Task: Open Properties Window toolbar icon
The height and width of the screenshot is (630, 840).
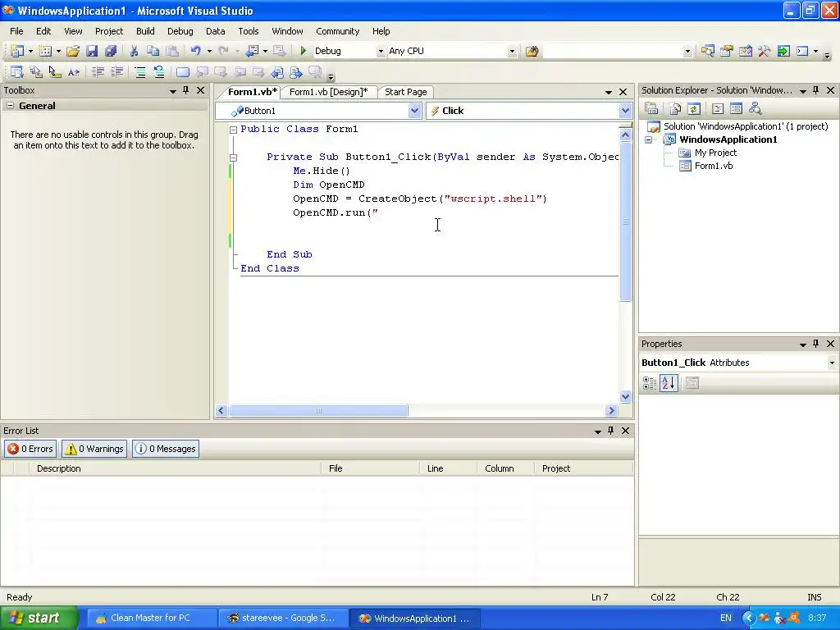Action: [x=727, y=51]
